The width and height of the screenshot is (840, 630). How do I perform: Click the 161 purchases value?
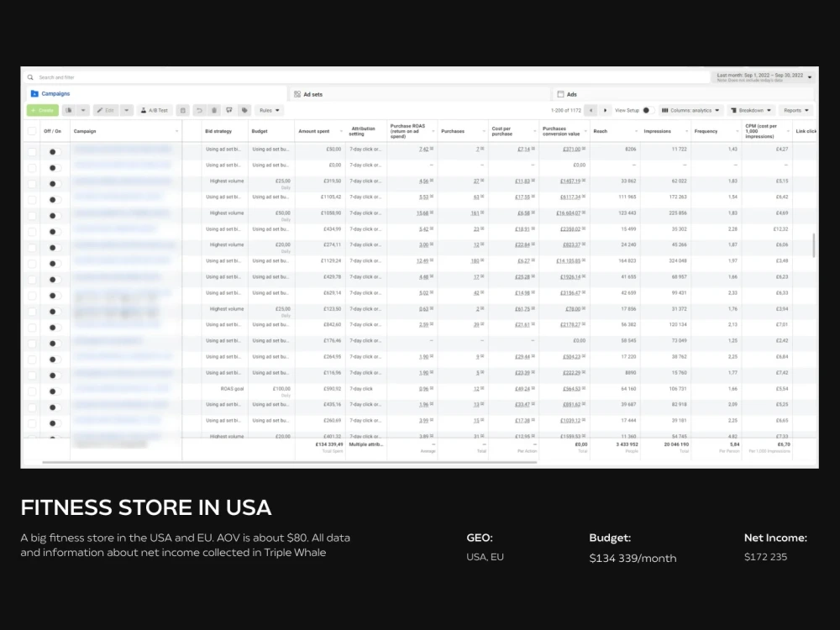coord(475,213)
